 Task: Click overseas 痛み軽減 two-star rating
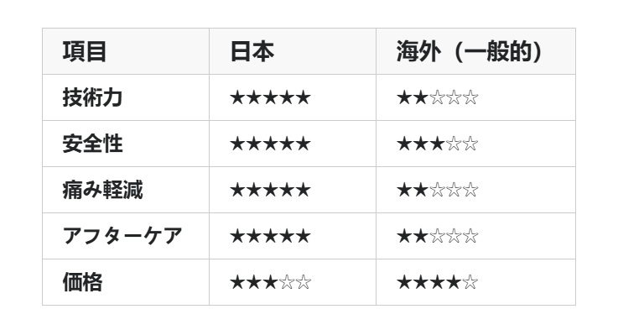(437, 190)
